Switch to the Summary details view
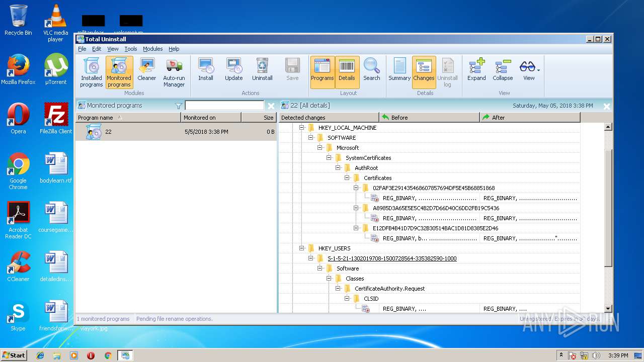Image resolution: width=644 pixels, height=362 pixels. (399, 69)
